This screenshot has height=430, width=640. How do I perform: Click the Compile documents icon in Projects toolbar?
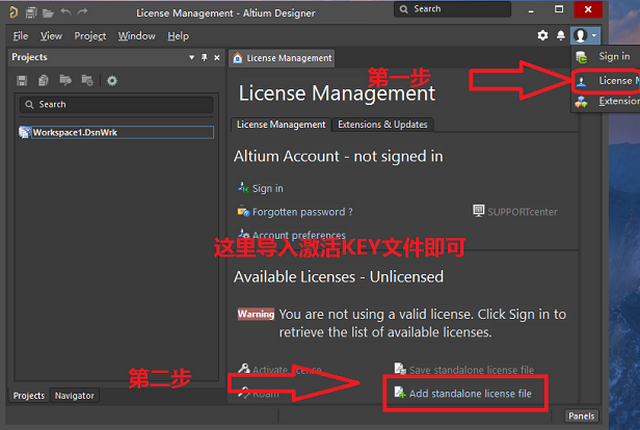(x=43, y=80)
